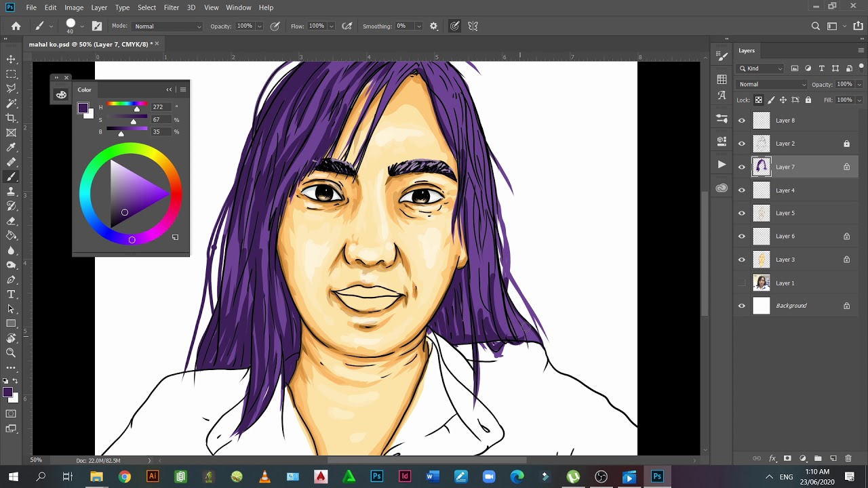Show Layer 1 visibility box
868x488 pixels.
pyautogui.click(x=741, y=283)
